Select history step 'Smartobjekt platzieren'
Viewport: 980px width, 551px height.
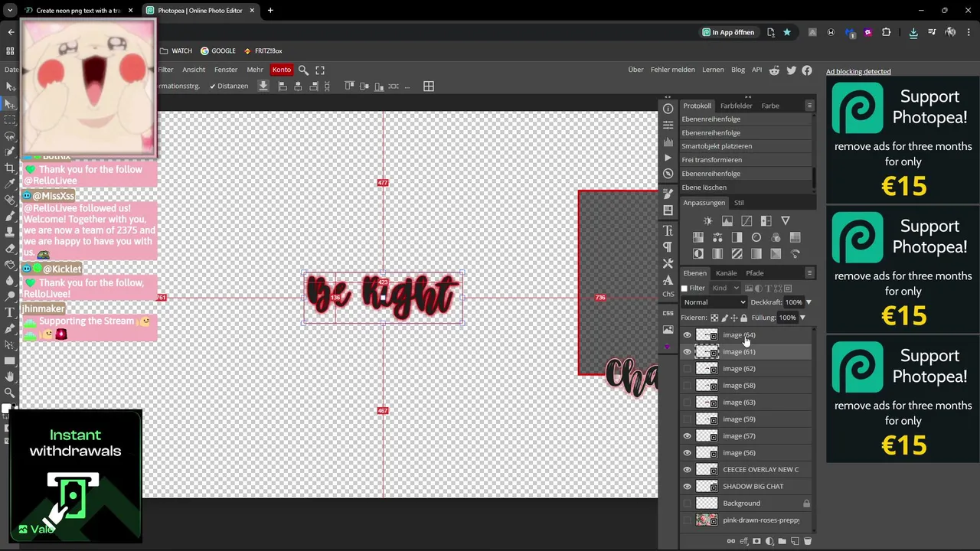coord(745,146)
